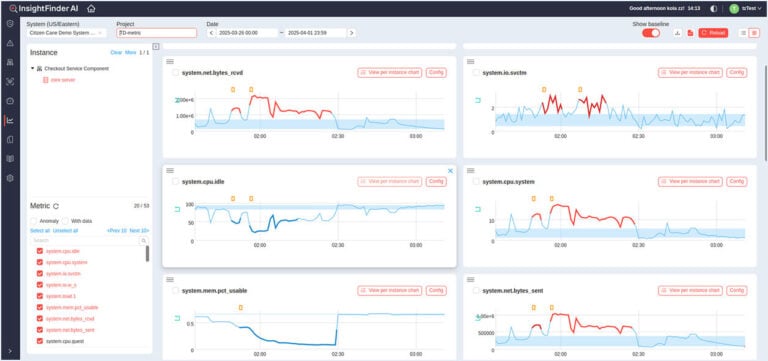This screenshot has height=361, width=768.
Task: Click Clear in the Instance panel
Action: point(116,52)
